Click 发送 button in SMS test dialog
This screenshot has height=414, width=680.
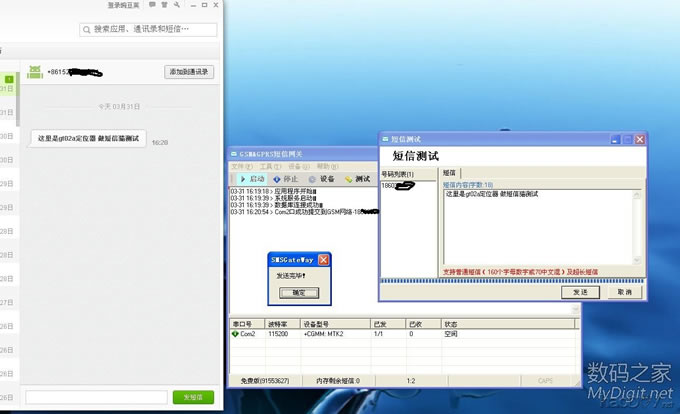point(581,293)
